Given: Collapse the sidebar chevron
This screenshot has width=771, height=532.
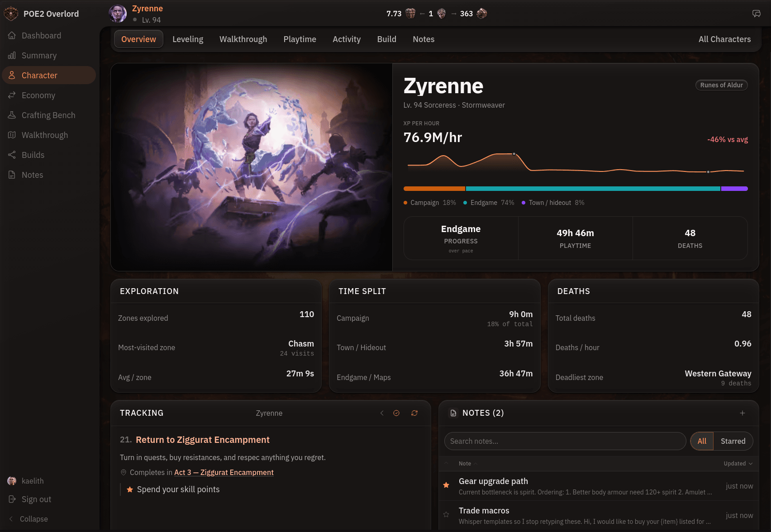Looking at the screenshot, I should pos(11,519).
